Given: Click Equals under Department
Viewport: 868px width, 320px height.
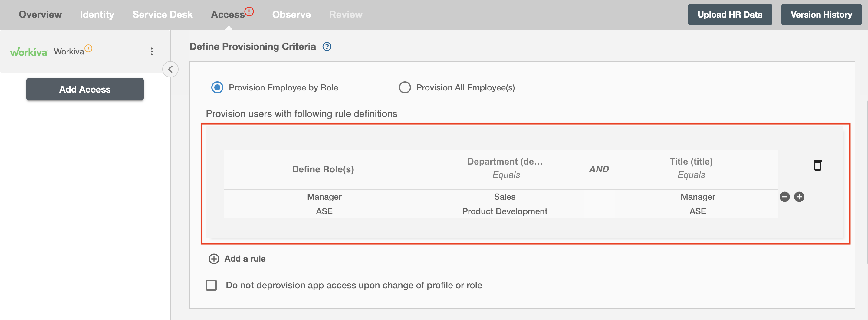Looking at the screenshot, I should 506,175.
